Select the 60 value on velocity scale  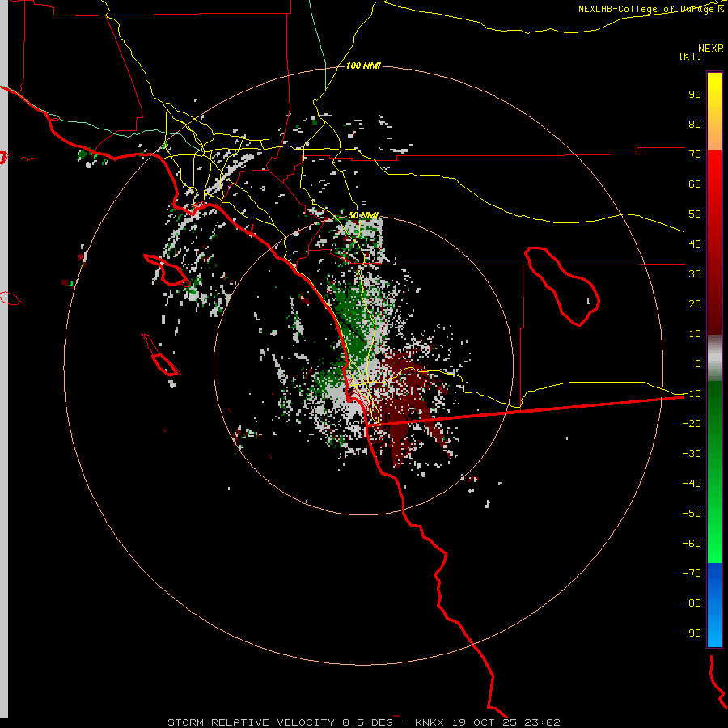coord(695,184)
